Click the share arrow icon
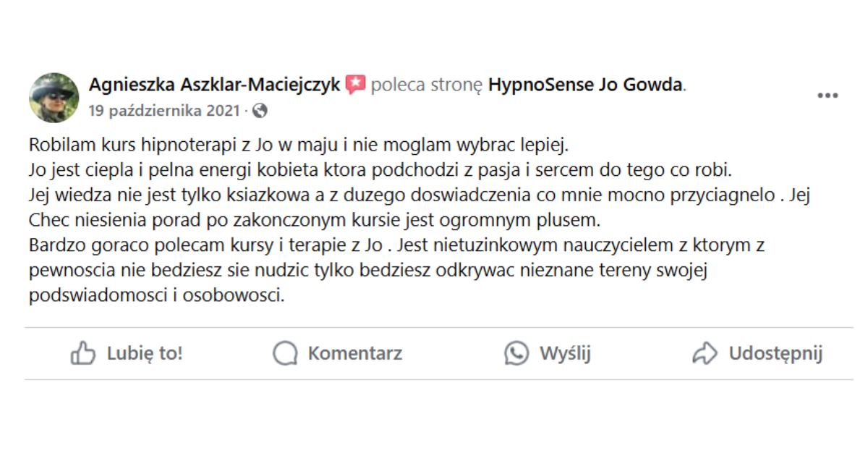Screen dimensions: 868x456 click(705, 354)
